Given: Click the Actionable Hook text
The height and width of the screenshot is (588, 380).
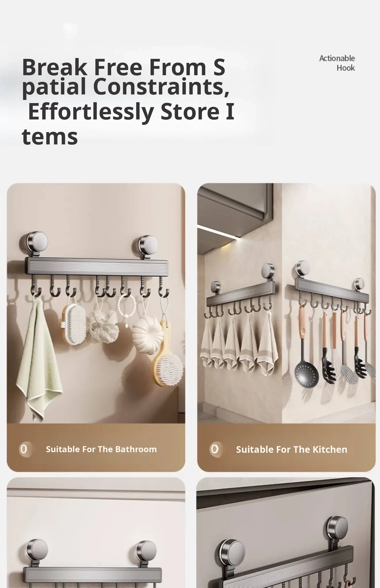Looking at the screenshot, I should 337,63.
